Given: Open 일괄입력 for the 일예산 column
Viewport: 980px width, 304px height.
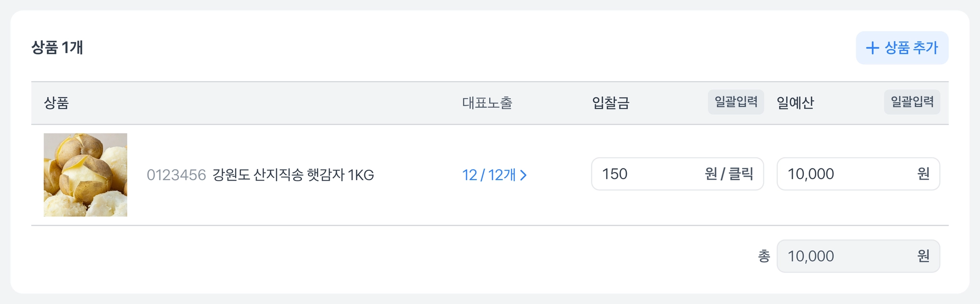Looking at the screenshot, I should pyautogui.click(x=912, y=102).
